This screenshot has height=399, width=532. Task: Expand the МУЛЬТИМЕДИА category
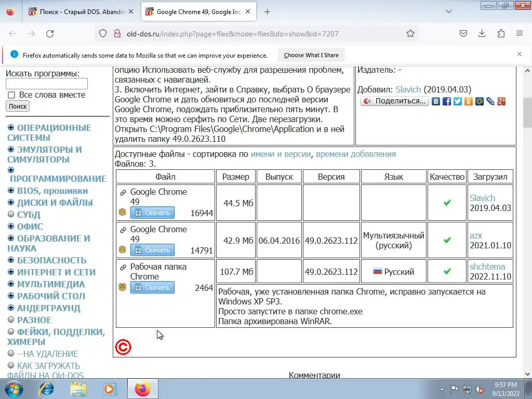tap(11, 284)
